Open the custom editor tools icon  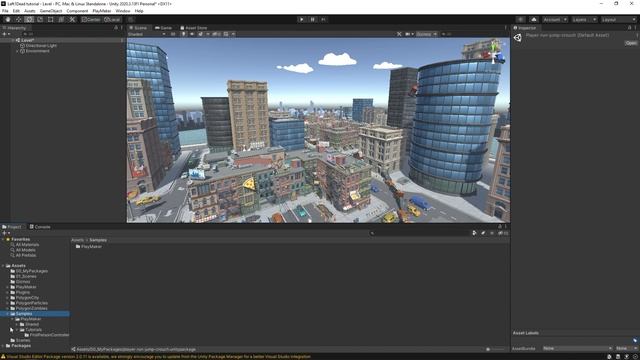pos(72,19)
